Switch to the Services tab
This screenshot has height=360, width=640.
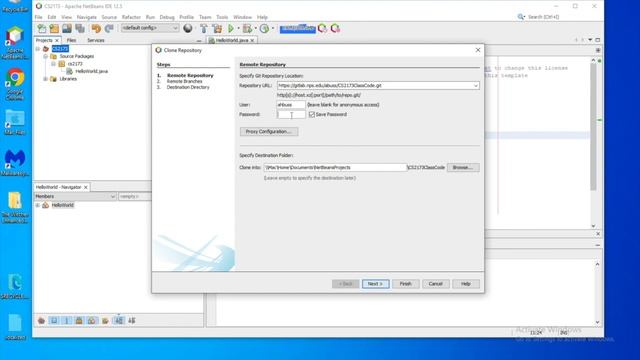96,40
